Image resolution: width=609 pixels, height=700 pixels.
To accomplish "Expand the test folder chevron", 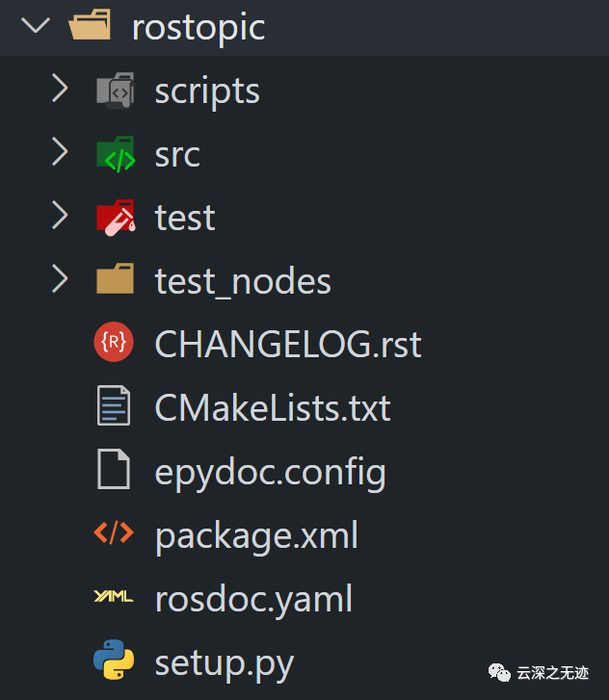I will point(61,217).
